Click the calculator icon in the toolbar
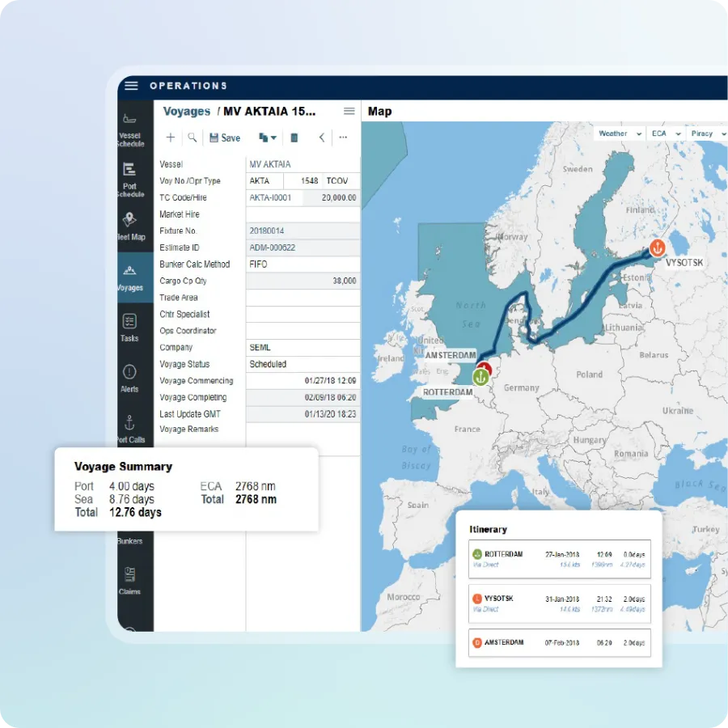Screen dimensions: 728x728 (294, 138)
